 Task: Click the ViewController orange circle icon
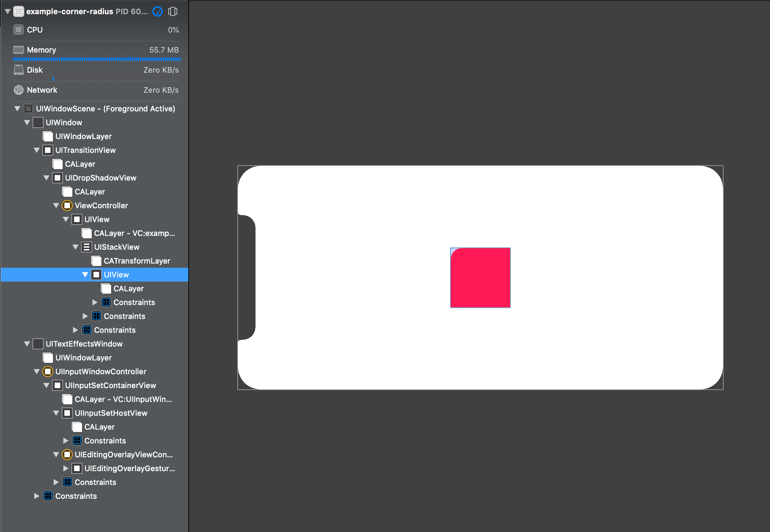tap(67, 205)
